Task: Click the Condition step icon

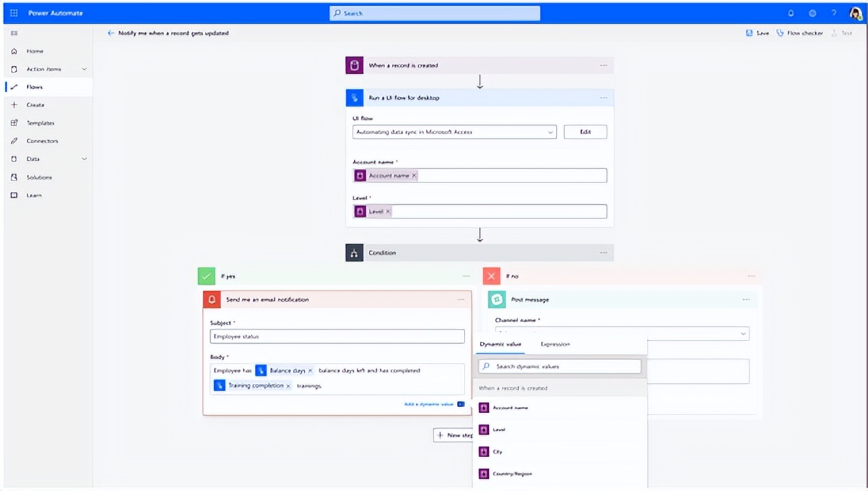Action: (x=355, y=253)
